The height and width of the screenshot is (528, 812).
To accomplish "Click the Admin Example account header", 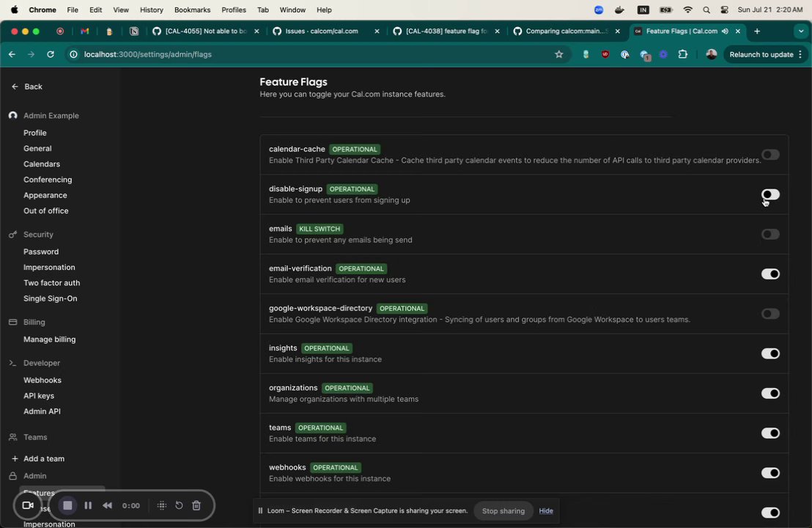I will pyautogui.click(x=45, y=115).
